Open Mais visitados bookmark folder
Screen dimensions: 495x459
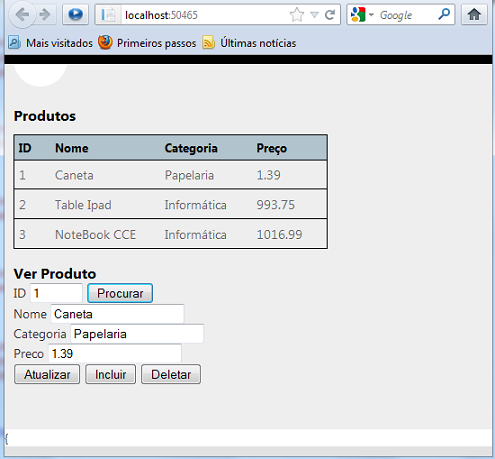click(x=50, y=43)
